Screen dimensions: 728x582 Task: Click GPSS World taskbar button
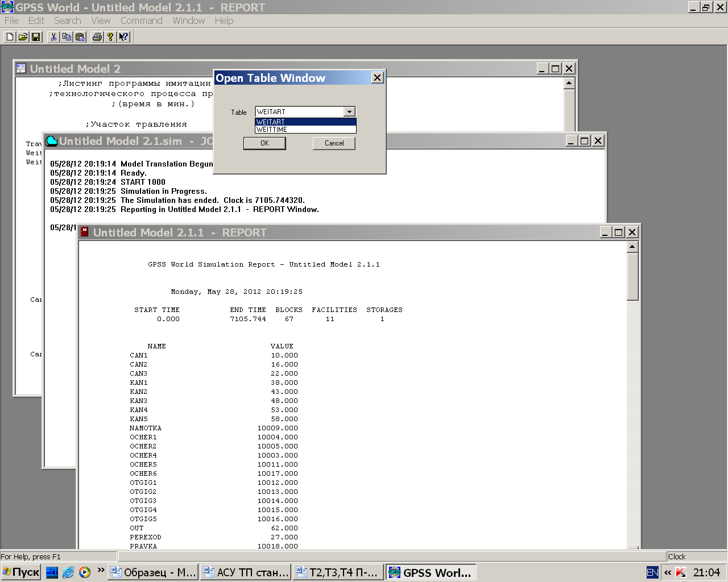tap(431, 572)
